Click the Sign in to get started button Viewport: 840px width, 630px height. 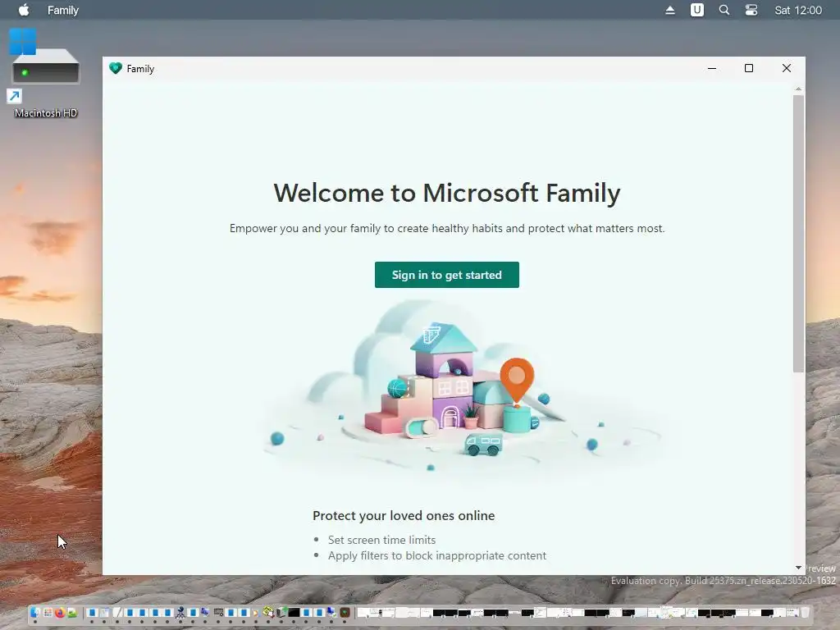pos(447,275)
